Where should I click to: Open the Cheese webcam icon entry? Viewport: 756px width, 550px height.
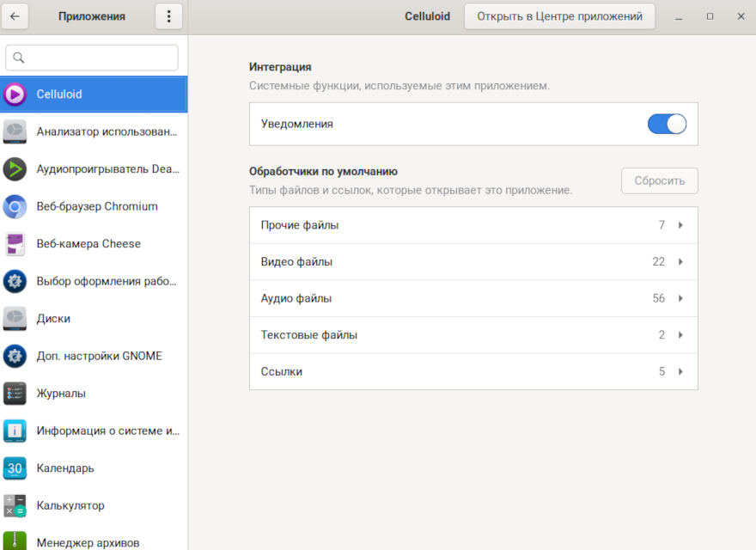click(15, 244)
